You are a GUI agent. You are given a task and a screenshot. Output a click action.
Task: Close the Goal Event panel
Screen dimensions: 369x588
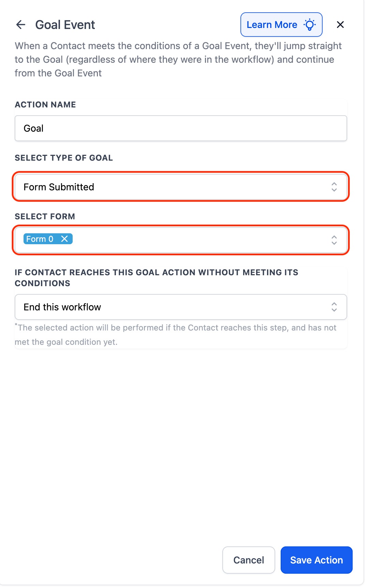click(x=340, y=25)
